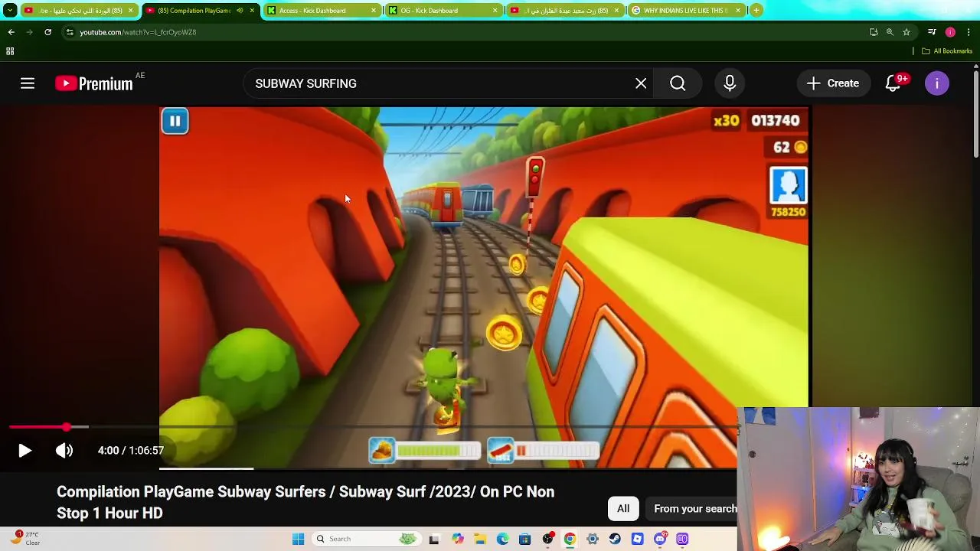The height and width of the screenshot is (551, 980).
Task: Open the YouTube account avatar menu
Action: [937, 83]
